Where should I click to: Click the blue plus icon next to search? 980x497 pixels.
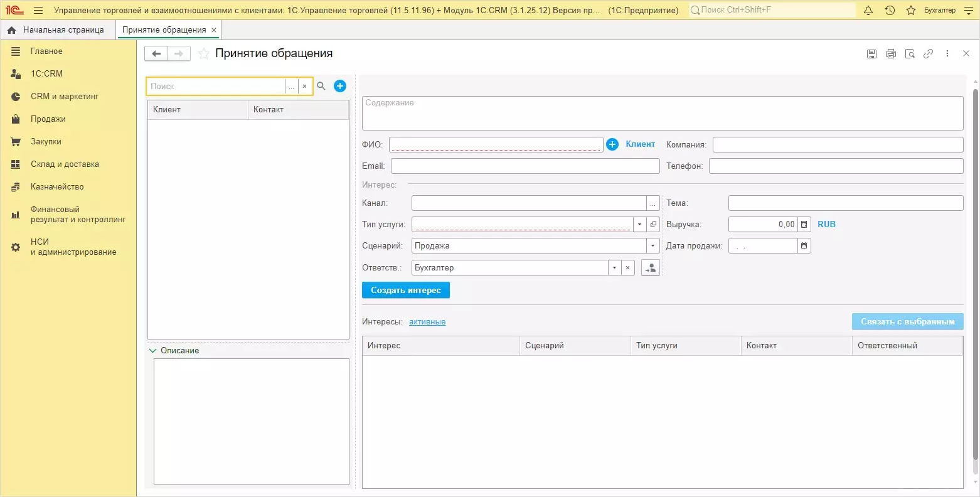tap(340, 86)
